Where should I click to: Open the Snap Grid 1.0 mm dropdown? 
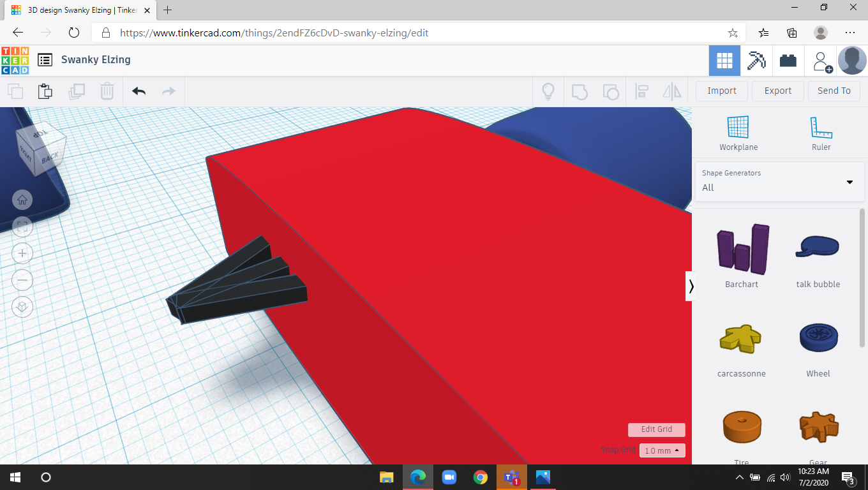(x=662, y=450)
